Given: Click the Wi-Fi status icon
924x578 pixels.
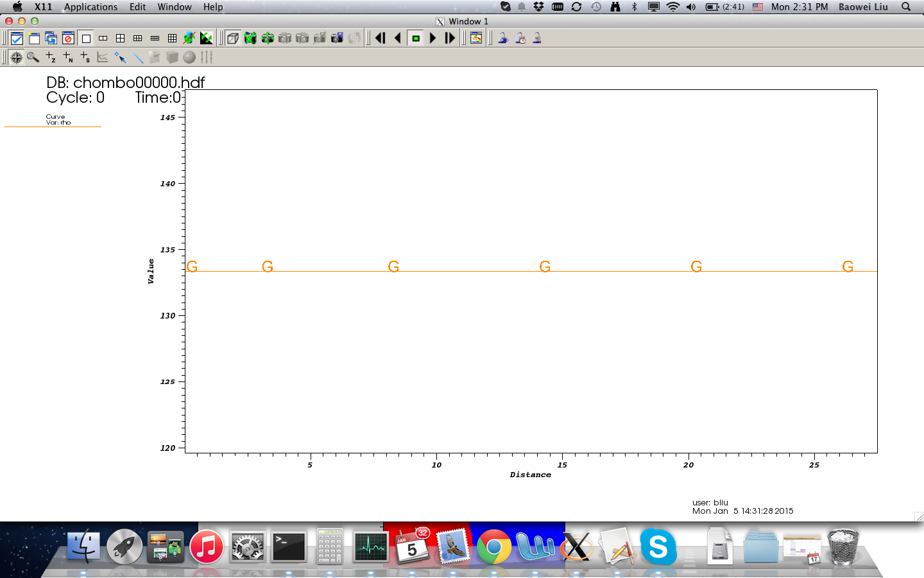Looking at the screenshot, I should point(672,7).
